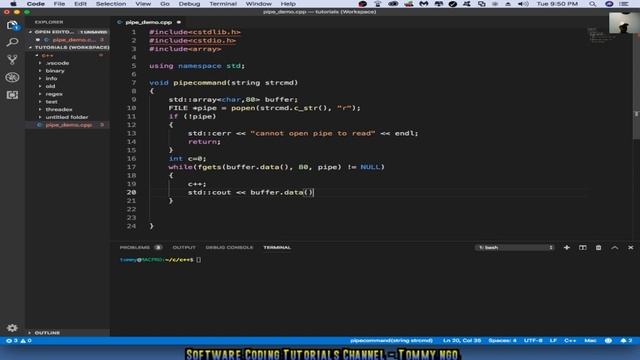This screenshot has width=640, height=360.
Task: Open the Manage gear at sidebar bottom
Action: click(12, 328)
